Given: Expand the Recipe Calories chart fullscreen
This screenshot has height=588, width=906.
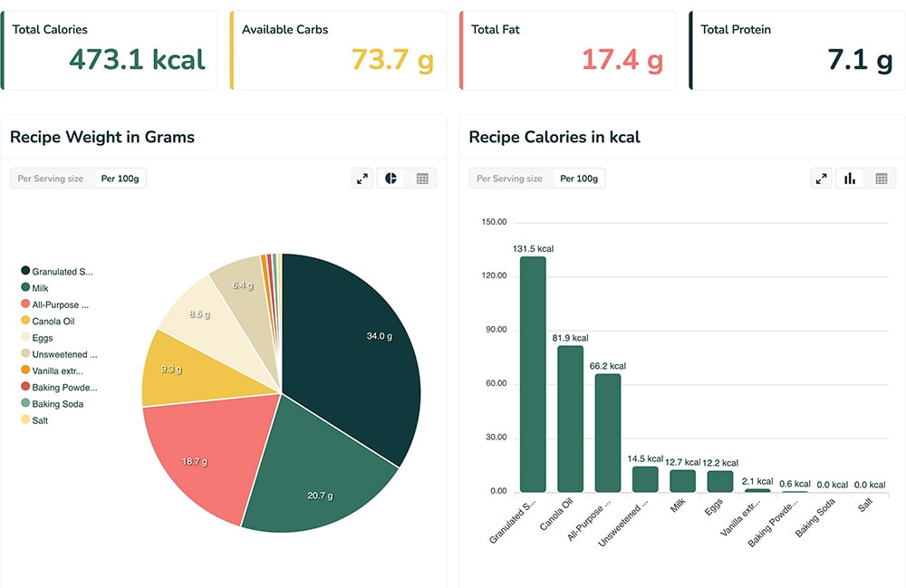Looking at the screenshot, I should tap(822, 178).
